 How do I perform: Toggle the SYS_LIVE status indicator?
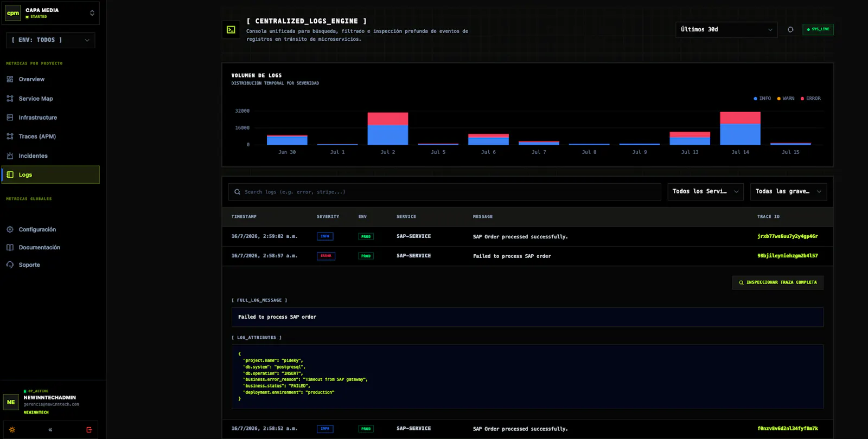pos(818,29)
